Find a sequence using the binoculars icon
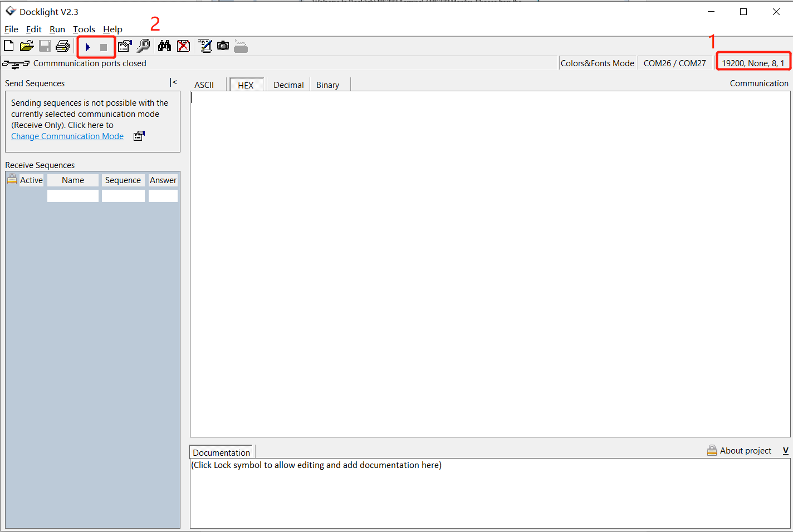Viewport: 793px width, 532px height. point(164,46)
